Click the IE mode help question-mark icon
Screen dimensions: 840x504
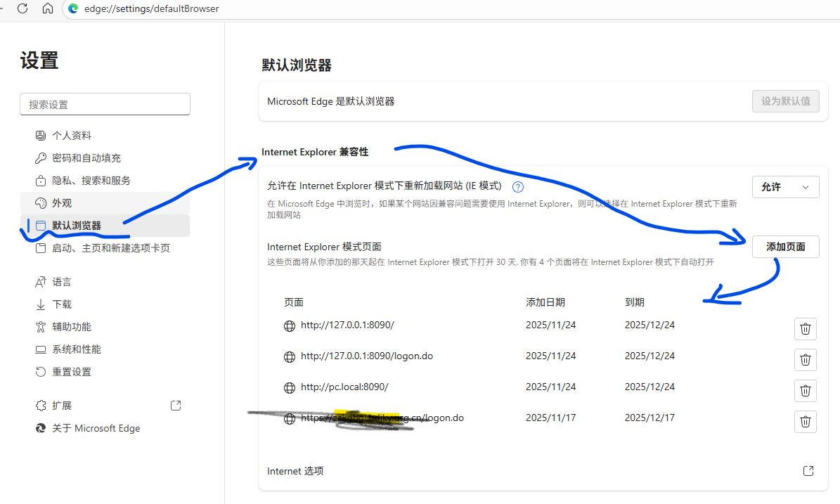click(x=518, y=187)
